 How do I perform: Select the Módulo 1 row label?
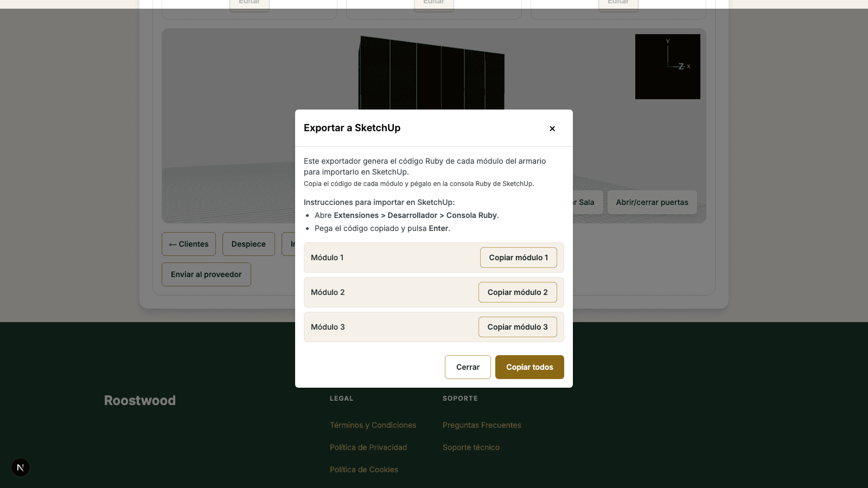coord(327,258)
